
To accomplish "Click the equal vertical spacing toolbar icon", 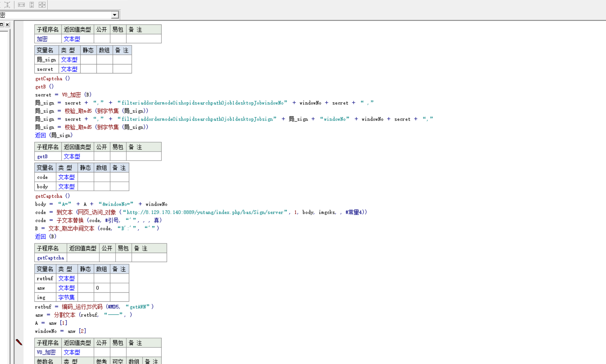I will click(7, 5).
